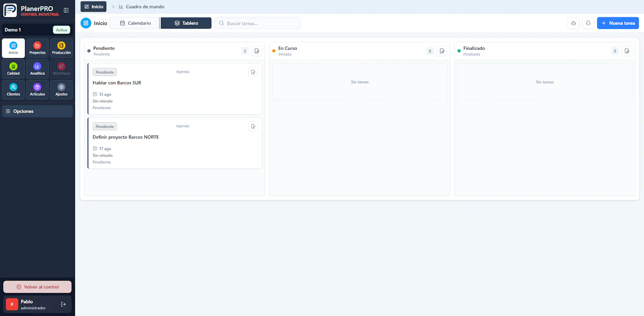Screen dimensions: 644x316
Task: Edit the En Curso column using its edit icon
Action: point(442,51)
